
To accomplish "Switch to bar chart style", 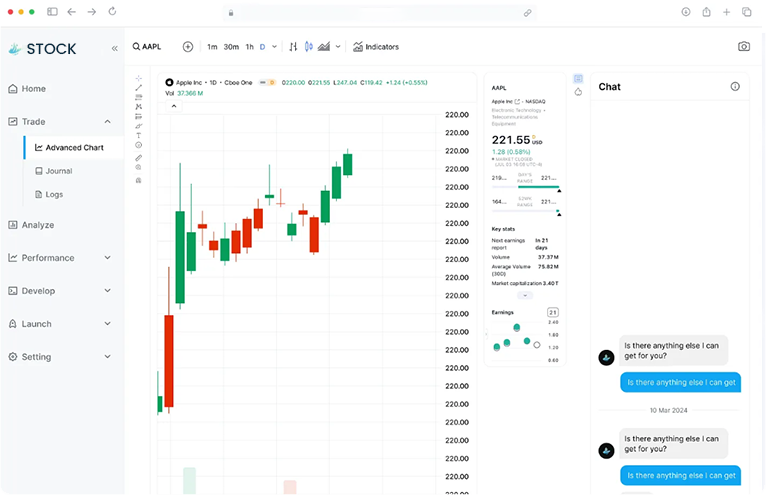I will [x=293, y=47].
